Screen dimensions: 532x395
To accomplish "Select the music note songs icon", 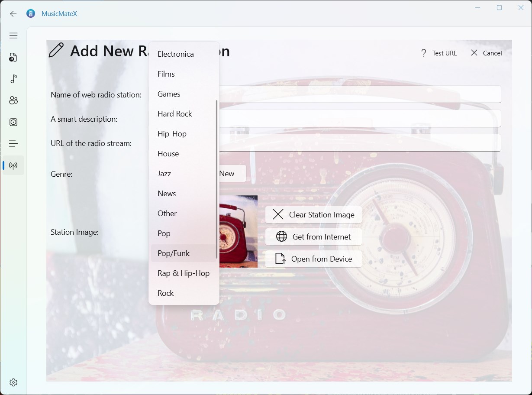I will point(13,79).
